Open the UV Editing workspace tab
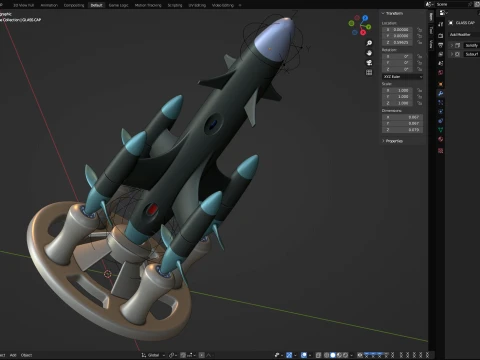 point(197,5)
